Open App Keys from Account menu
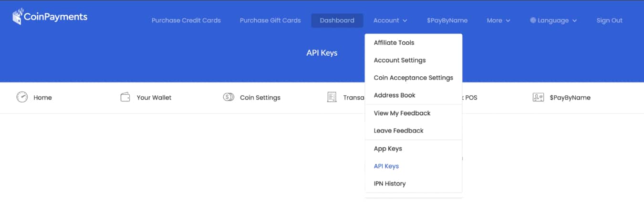Screen dimensions: 644x203 tap(388, 149)
